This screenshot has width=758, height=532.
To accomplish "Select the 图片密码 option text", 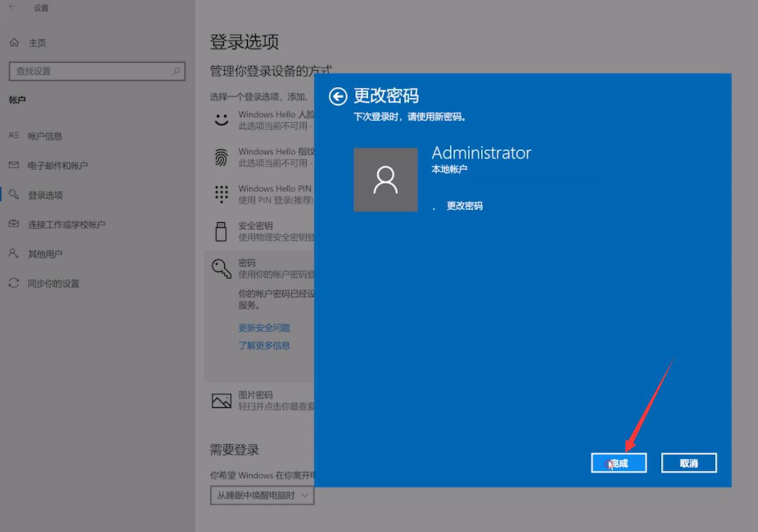I will (x=255, y=394).
